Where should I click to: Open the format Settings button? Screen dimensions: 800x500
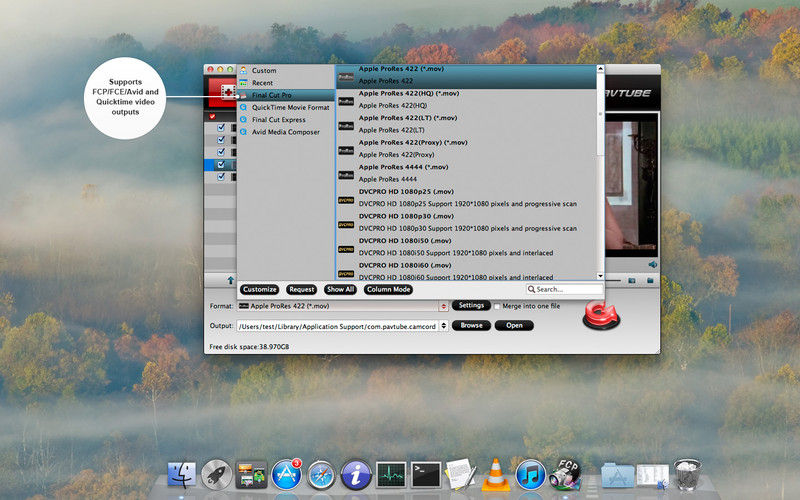point(471,305)
